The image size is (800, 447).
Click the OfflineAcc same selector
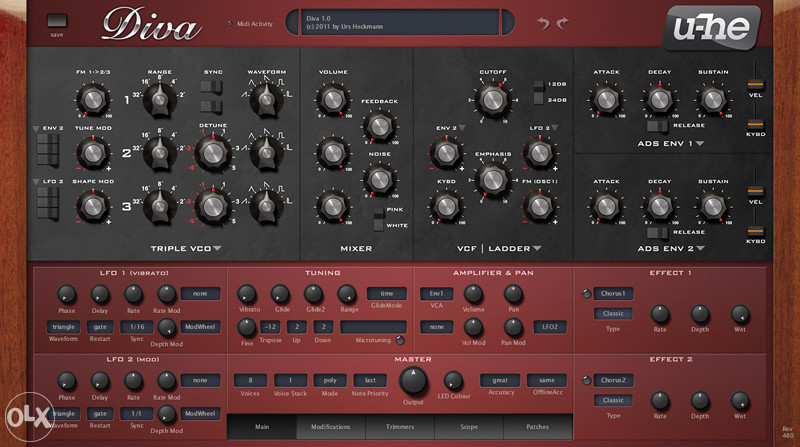pyautogui.click(x=546, y=380)
